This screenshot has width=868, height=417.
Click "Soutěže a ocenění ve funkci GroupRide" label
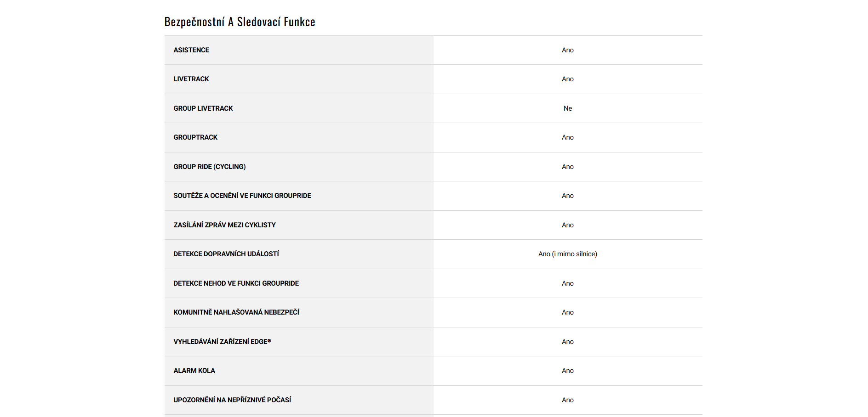pyautogui.click(x=242, y=196)
